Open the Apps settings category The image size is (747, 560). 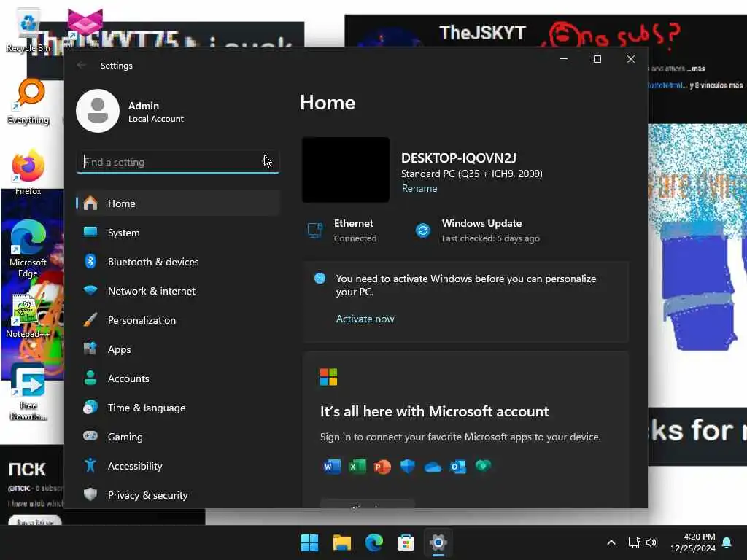178,349
